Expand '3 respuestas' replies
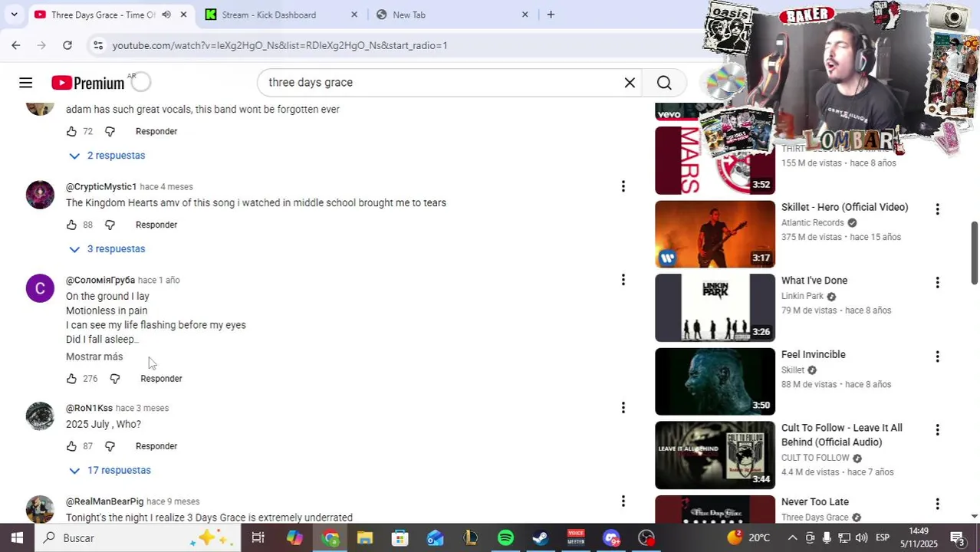 [x=107, y=249]
